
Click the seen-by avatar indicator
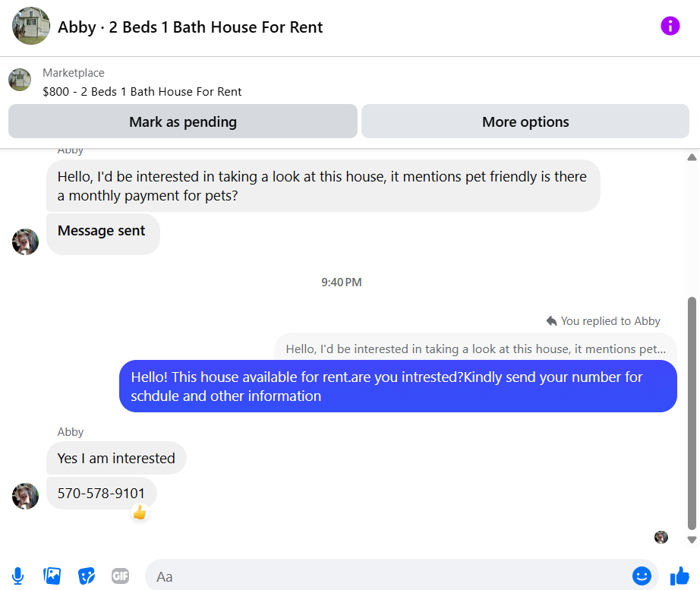[x=661, y=537]
